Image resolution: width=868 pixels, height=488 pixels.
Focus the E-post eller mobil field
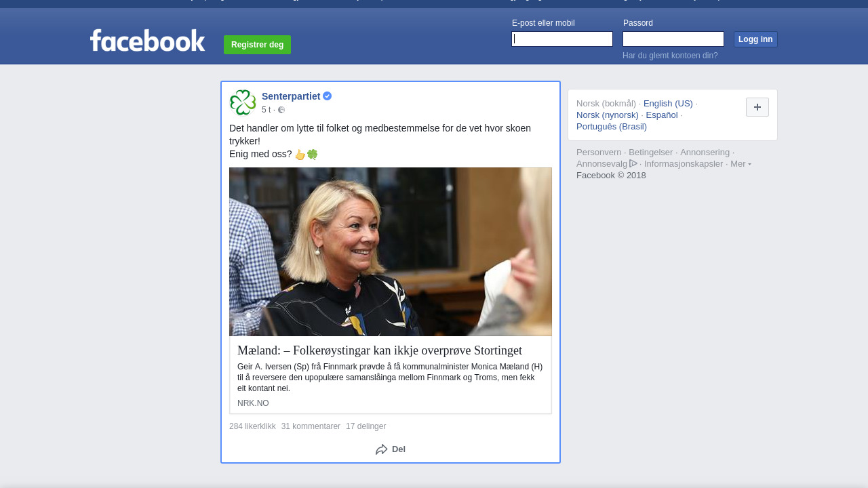562,39
